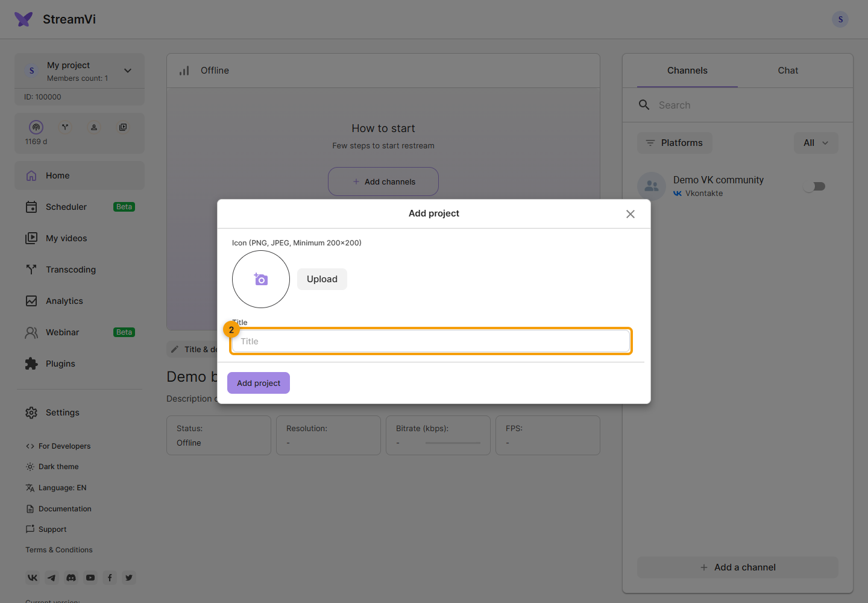Click the Discord social icon
The width and height of the screenshot is (868, 603).
click(x=71, y=578)
